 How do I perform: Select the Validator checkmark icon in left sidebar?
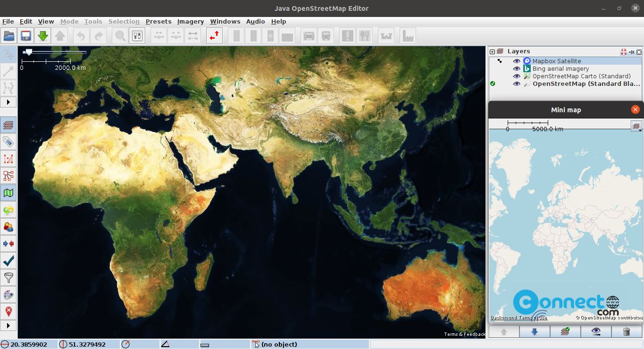point(8,260)
